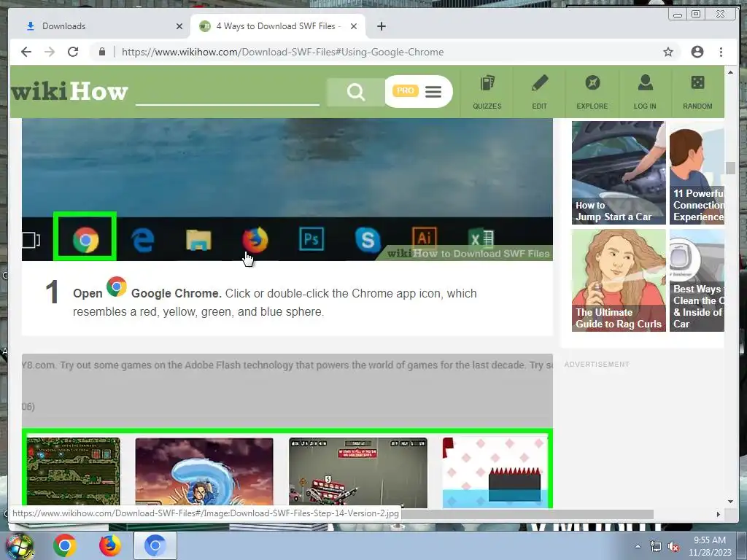
Task: Launch Firefox from the Windows taskbar
Action: click(x=109, y=545)
